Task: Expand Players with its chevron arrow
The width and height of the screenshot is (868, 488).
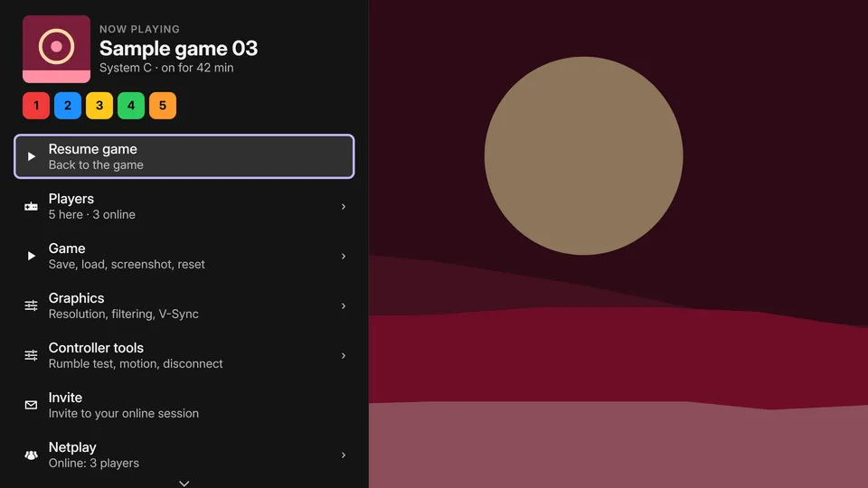Action: tap(344, 206)
